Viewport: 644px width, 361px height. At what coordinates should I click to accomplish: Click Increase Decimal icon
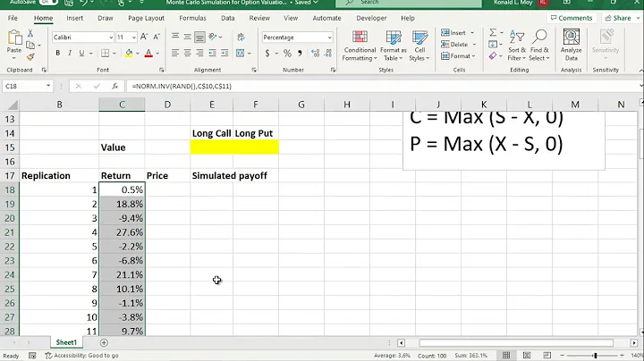tap(315, 54)
